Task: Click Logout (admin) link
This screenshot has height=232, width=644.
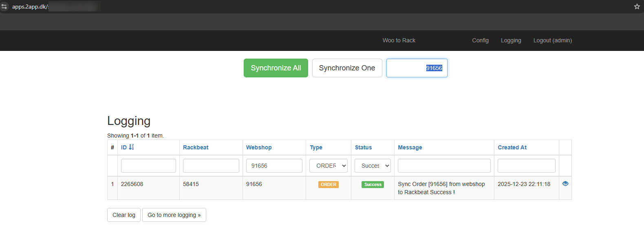Action: (552, 40)
